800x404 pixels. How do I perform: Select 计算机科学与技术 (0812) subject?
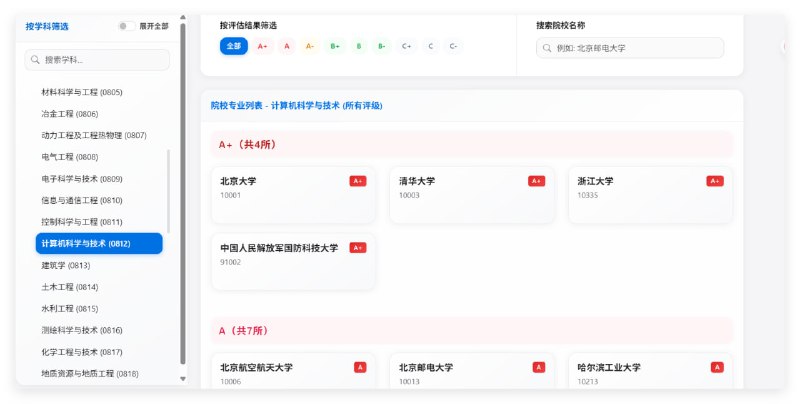pos(99,243)
